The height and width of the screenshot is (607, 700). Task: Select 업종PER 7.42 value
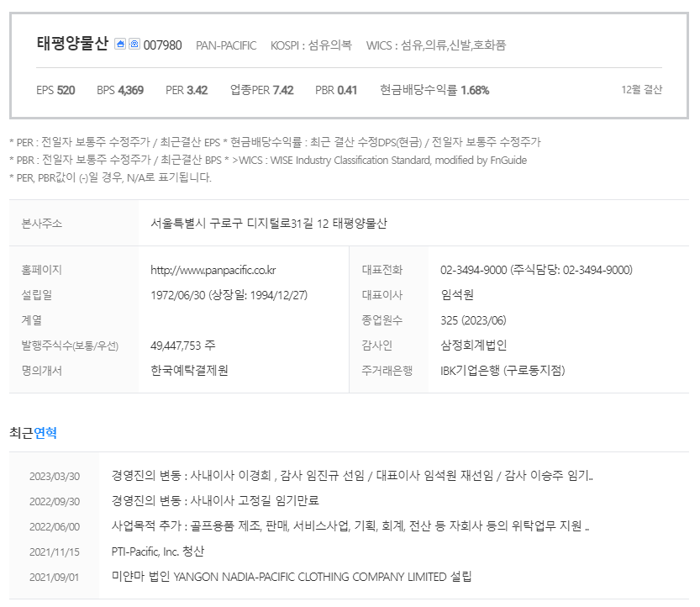(261, 90)
